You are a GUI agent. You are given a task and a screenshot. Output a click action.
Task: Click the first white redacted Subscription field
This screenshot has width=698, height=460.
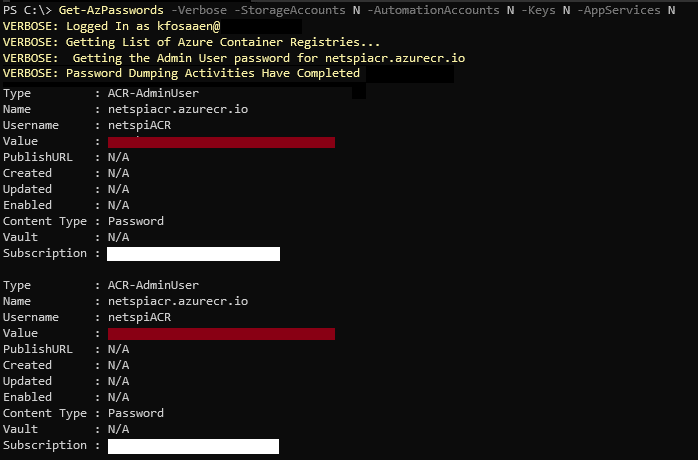coord(193,254)
